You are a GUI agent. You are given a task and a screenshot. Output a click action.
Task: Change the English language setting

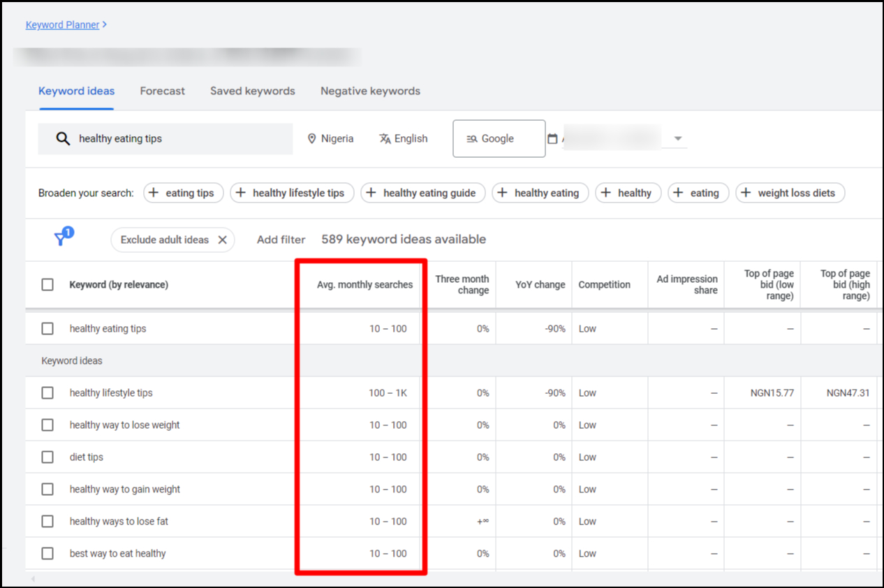point(403,138)
